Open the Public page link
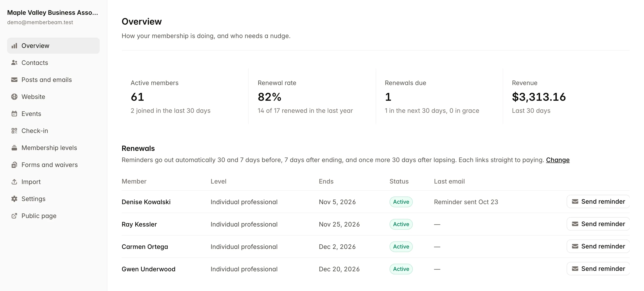Image resolution: width=644 pixels, height=291 pixels. tap(53, 216)
